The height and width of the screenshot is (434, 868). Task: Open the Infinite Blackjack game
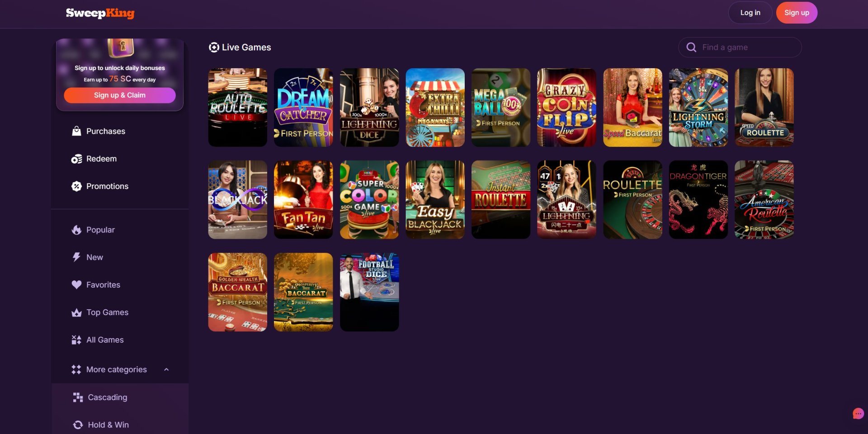pos(238,200)
